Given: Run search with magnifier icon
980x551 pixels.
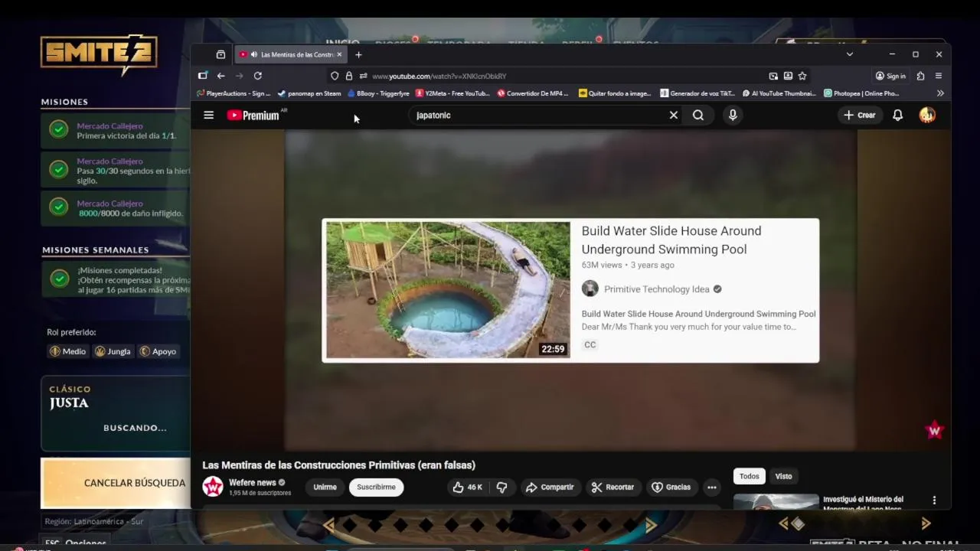Looking at the screenshot, I should click(698, 116).
